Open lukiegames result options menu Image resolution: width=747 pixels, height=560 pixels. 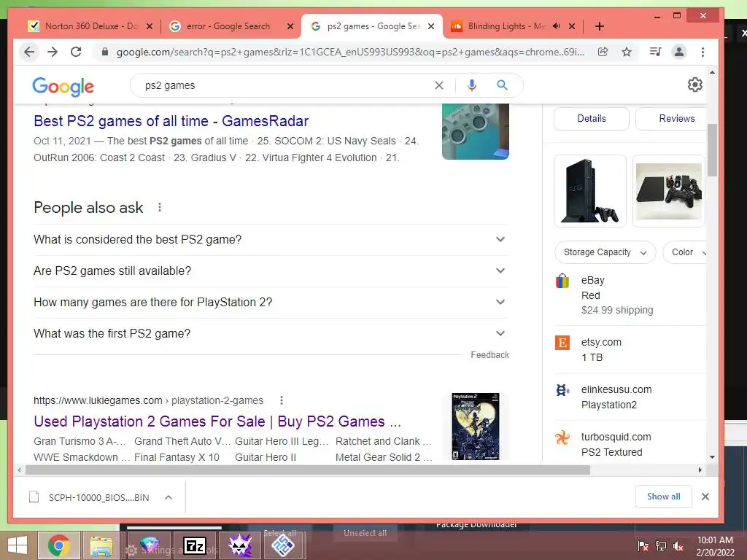[x=282, y=400]
